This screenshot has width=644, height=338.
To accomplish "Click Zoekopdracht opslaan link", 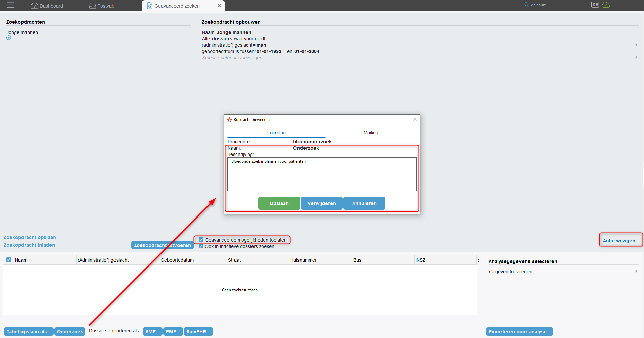I will (30, 237).
